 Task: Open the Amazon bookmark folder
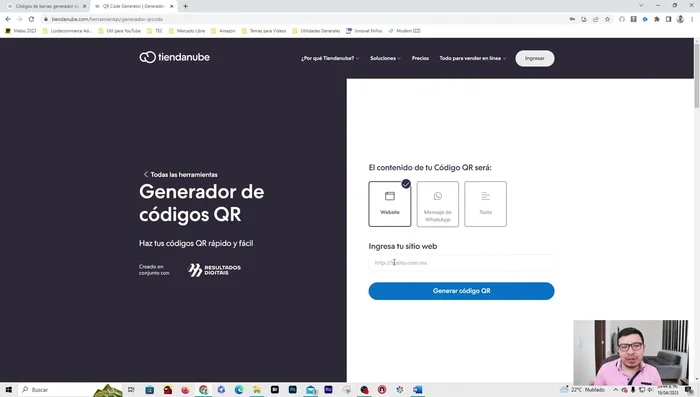[x=223, y=31]
